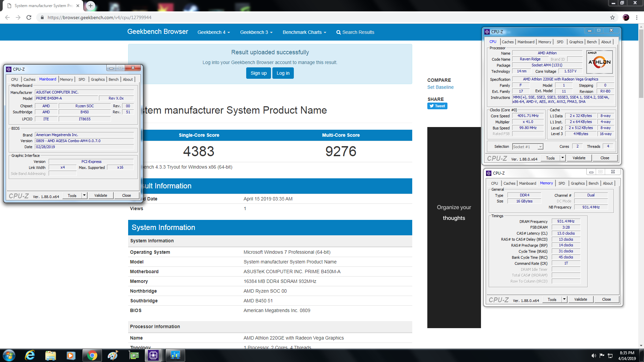Viewport: 644px width, 362px height.
Task: Click the Action Center flag icon
Action: coord(602,355)
